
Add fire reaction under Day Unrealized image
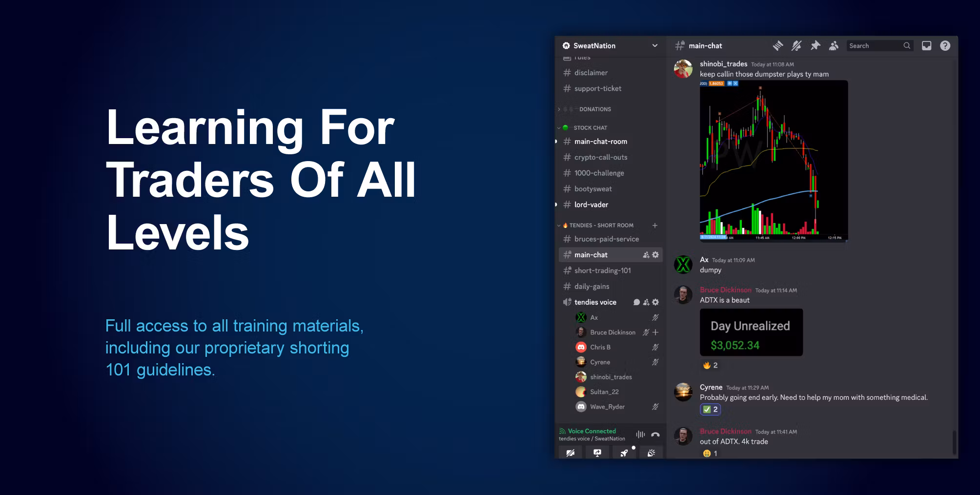click(710, 365)
